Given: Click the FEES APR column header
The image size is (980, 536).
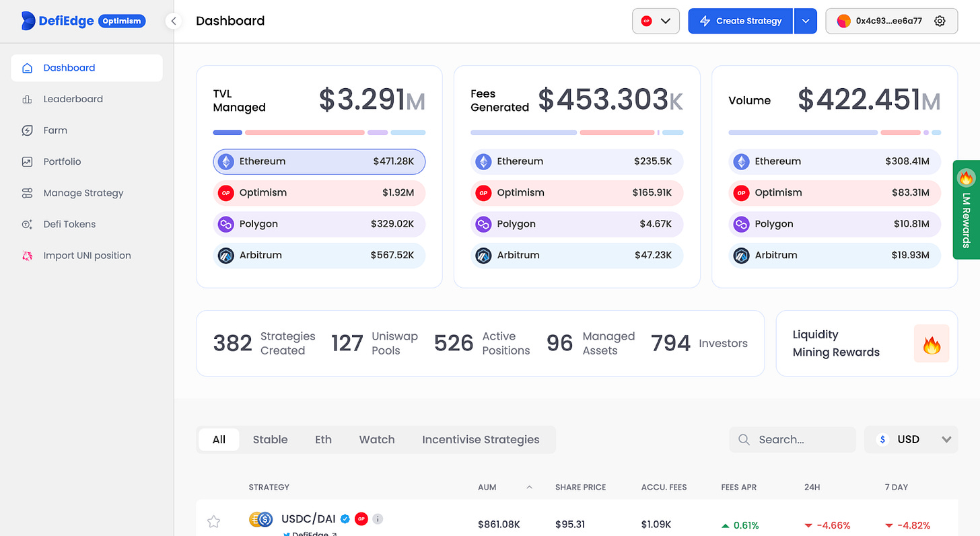Looking at the screenshot, I should 740,487.
